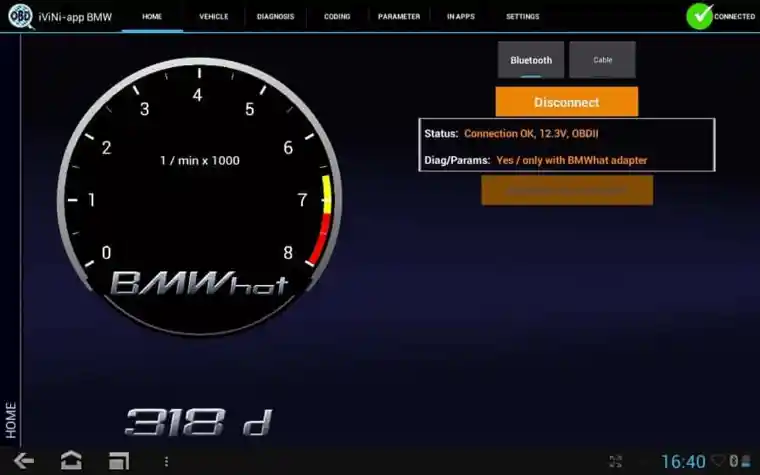Select the PARAMETER tab
Image resolution: width=760 pixels, height=475 pixels.
click(x=399, y=16)
